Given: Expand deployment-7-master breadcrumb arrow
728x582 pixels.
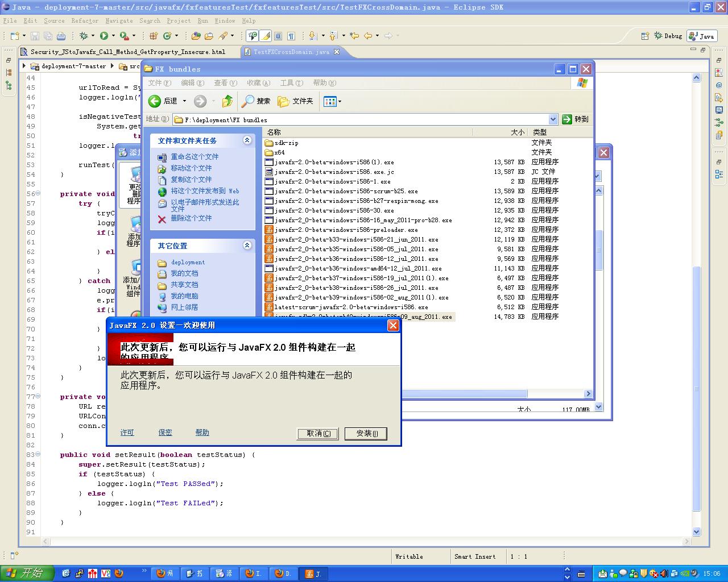Looking at the screenshot, I should pyautogui.click(x=24, y=66).
